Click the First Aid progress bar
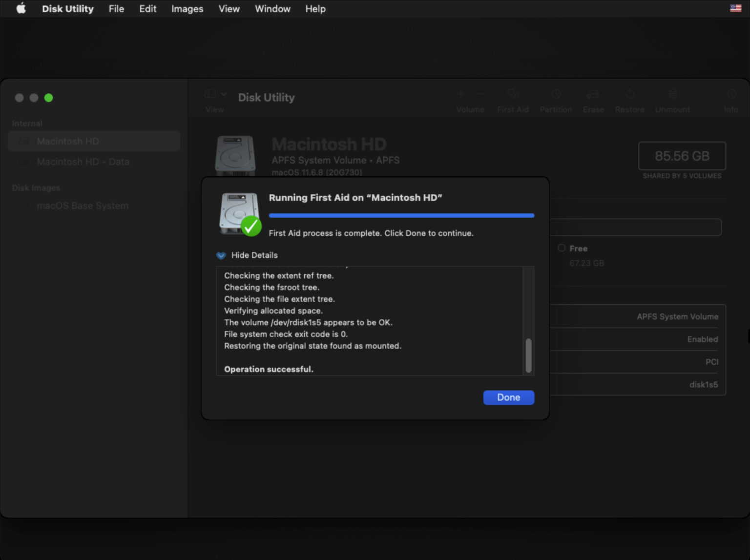The image size is (750, 560). point(401,215)
